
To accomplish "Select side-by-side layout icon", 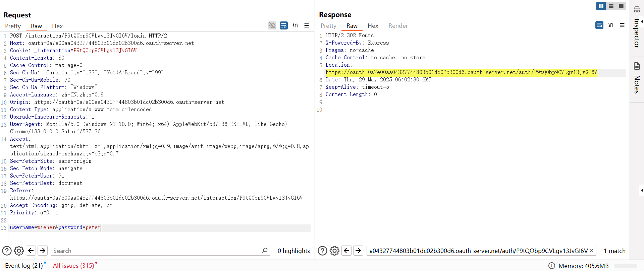I will point(601,6).
